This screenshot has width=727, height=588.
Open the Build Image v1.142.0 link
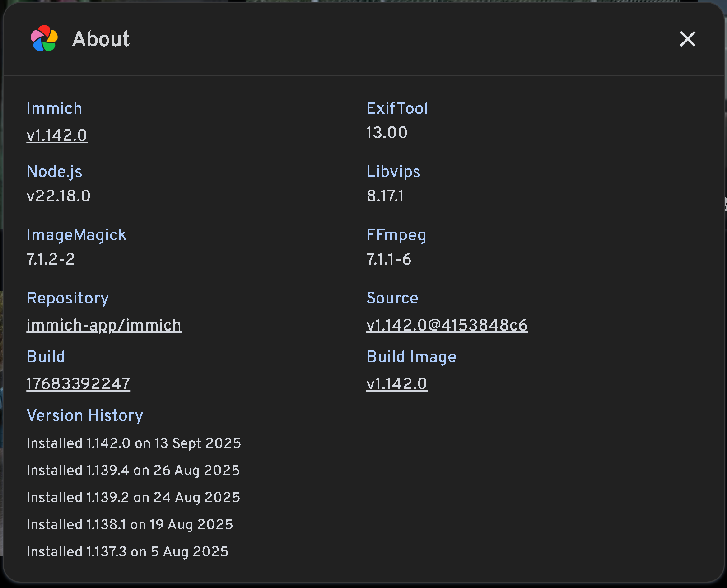coord(396,384)
